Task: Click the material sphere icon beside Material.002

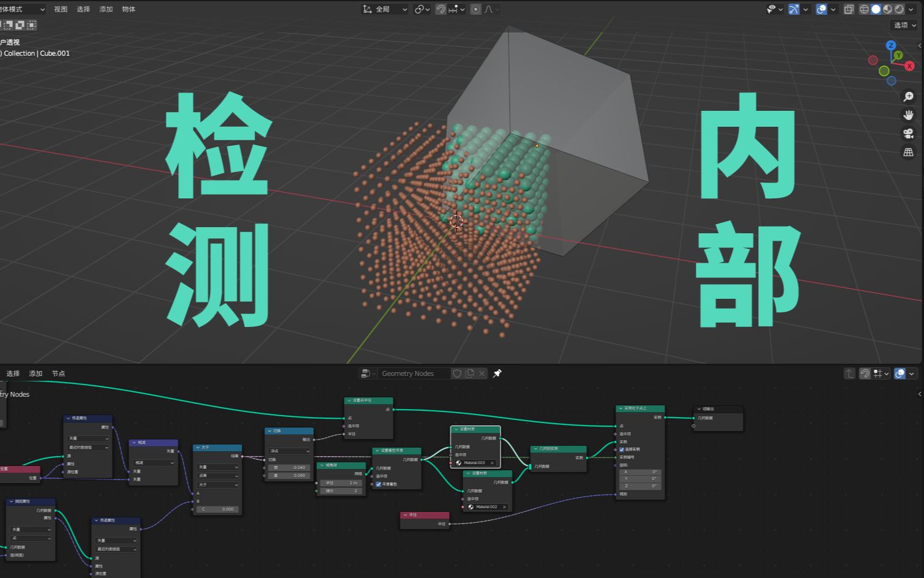Action: click(471, 507)
